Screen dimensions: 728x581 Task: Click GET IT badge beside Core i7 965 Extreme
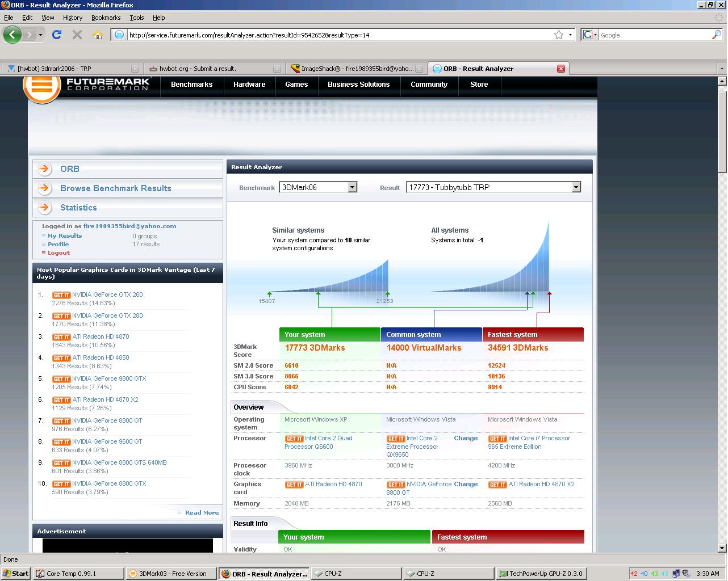pos(497,439)
